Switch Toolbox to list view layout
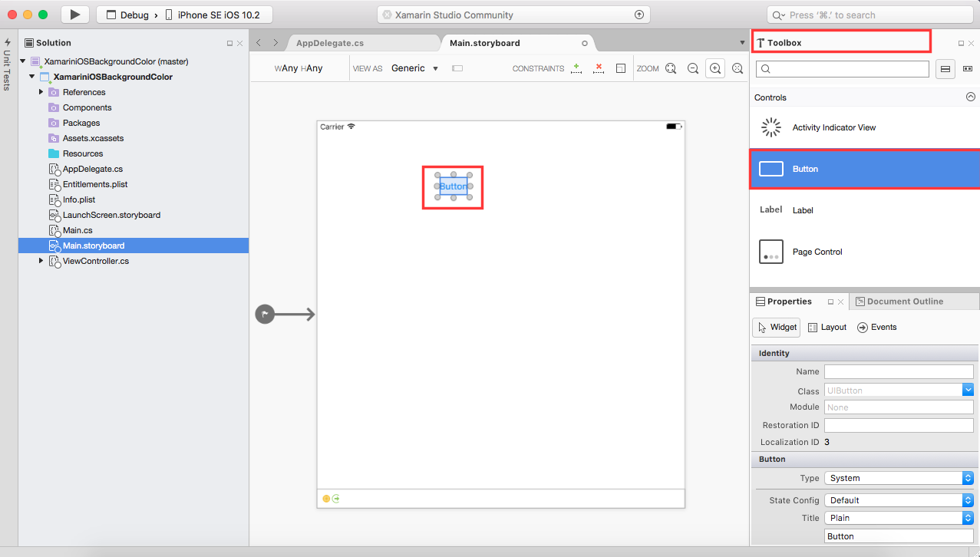This screenshot has height=557, width=980. coord(945,69)
